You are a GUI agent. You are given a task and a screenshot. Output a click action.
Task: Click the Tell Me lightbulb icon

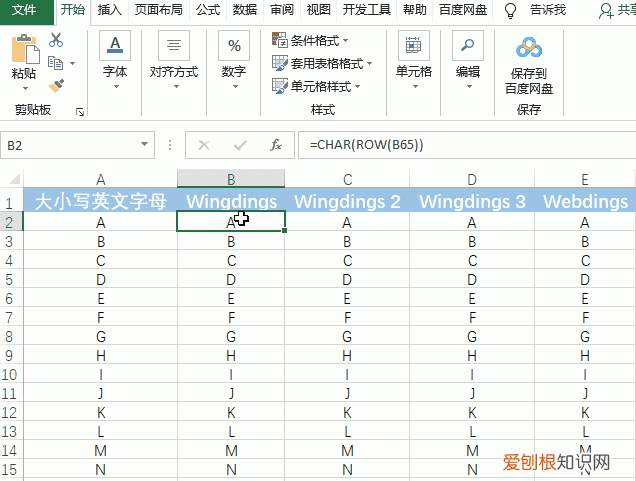click(x=510, y=11)
